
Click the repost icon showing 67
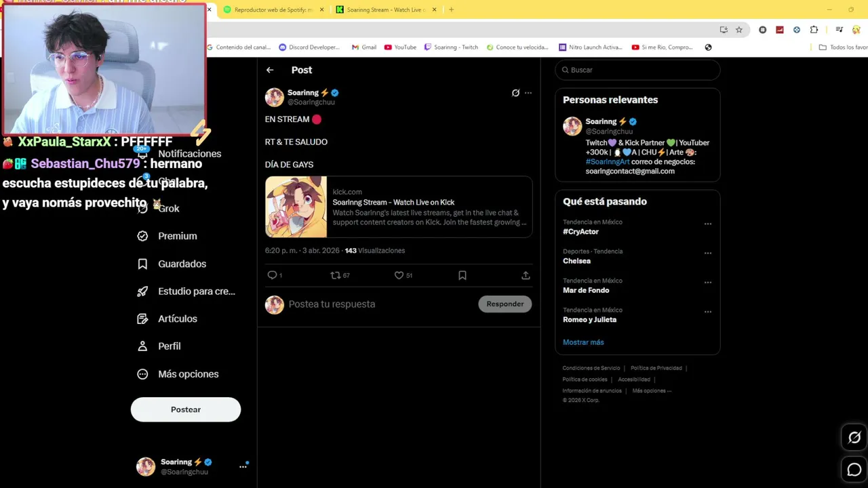click(x=340, y=275)
